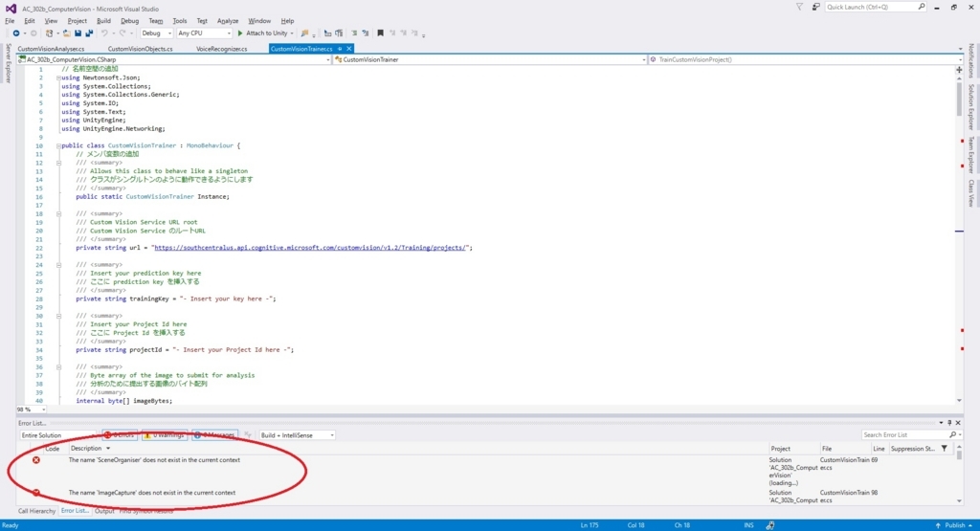Open the Solution Explorer side tab
The height and width of the screenshot is (531, 980).
tap(971, 107)
